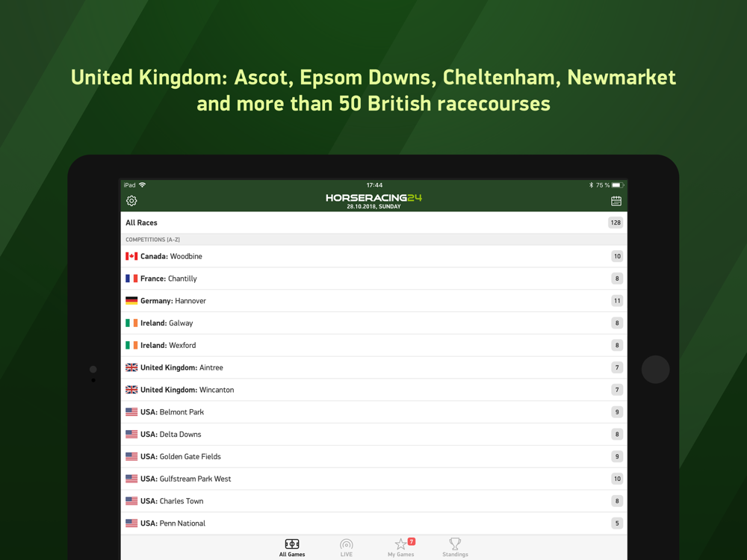Click the Ireland flag beside Wexford
Image resolution: width=747 pixels, height=560 pixels.
131,345
